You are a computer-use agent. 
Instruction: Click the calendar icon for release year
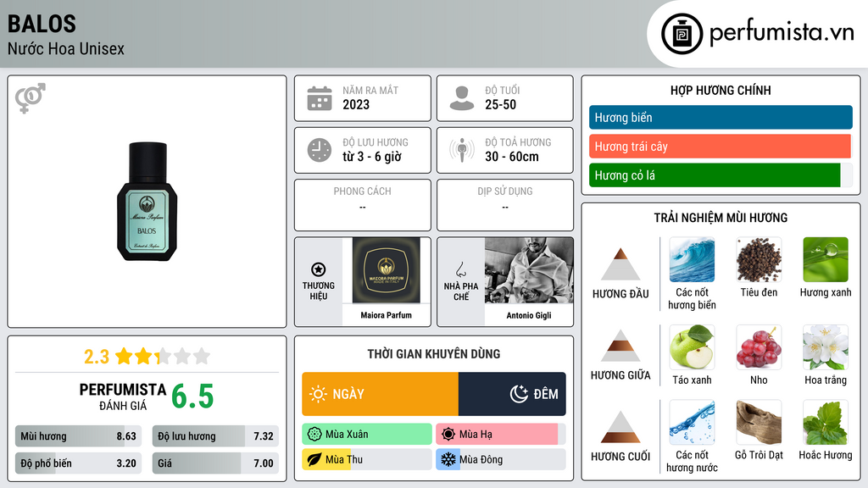pyautogui.click(x=320, y=98)
